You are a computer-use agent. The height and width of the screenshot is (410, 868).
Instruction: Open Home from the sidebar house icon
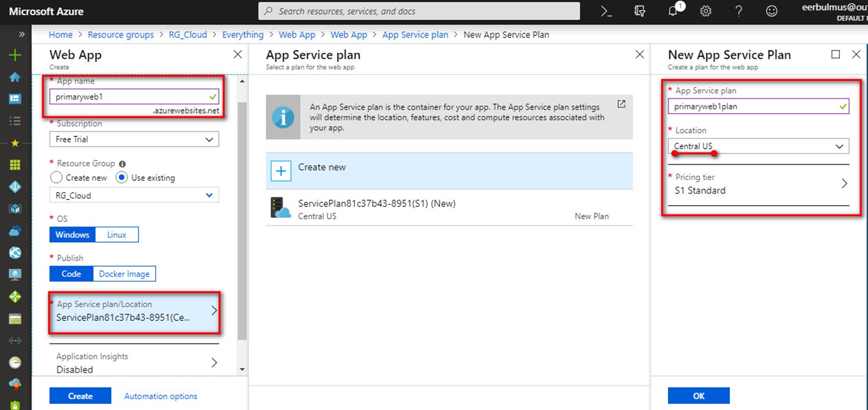(x=15, y=77)
